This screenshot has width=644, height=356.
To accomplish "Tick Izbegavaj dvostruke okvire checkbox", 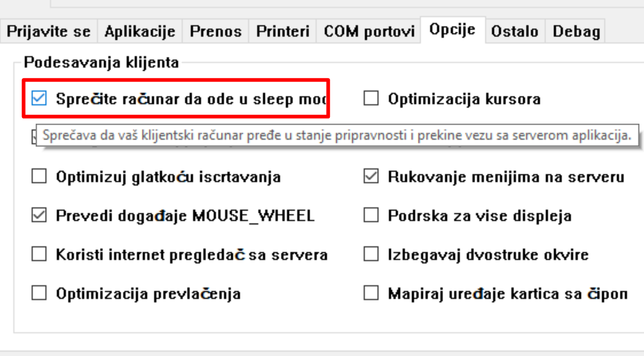I will pos(371,254).
